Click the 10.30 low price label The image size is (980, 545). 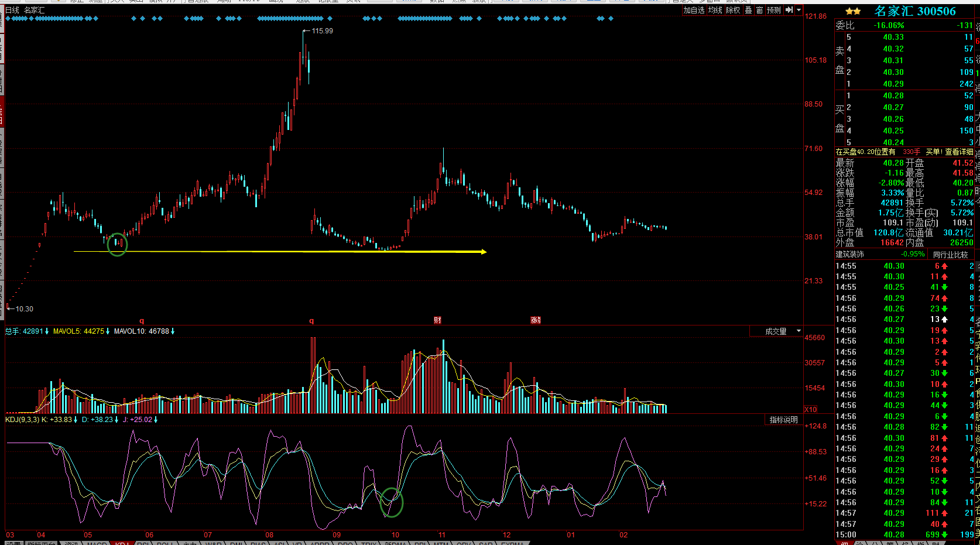pyautogui.click(x=25, y=309)
